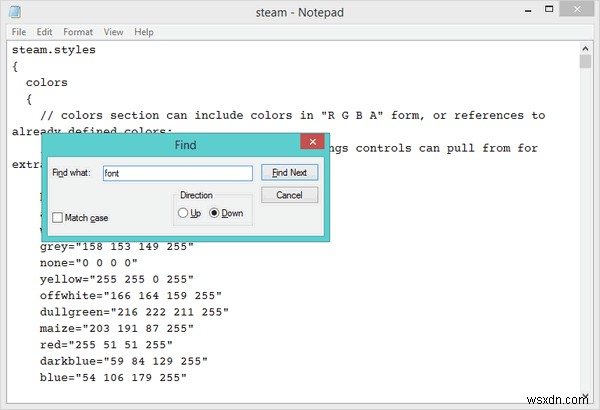Screen dimensions: 600x410
Task: Open the Edit menu
Action: [x=44, y=32]
